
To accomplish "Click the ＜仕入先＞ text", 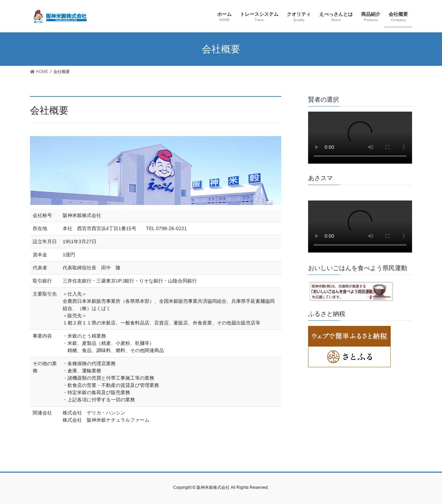I will coord(75,294).
